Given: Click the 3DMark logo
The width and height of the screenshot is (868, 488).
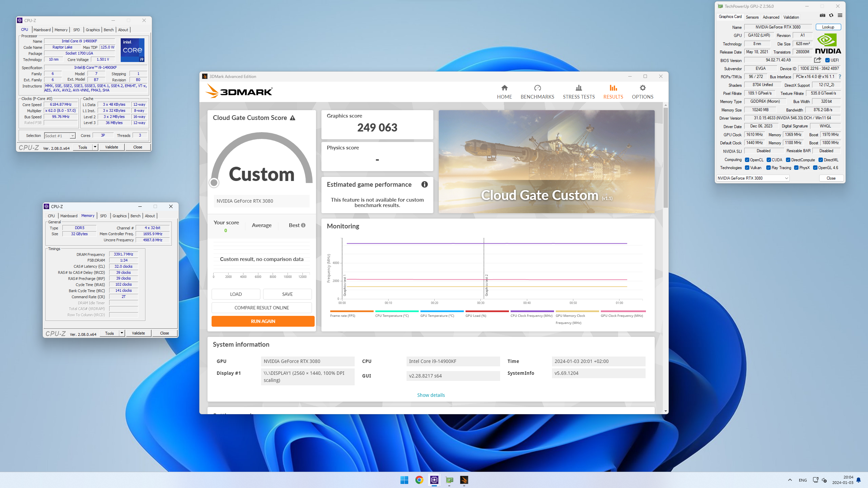Looking at the screenshot, I should coord(239,91).
